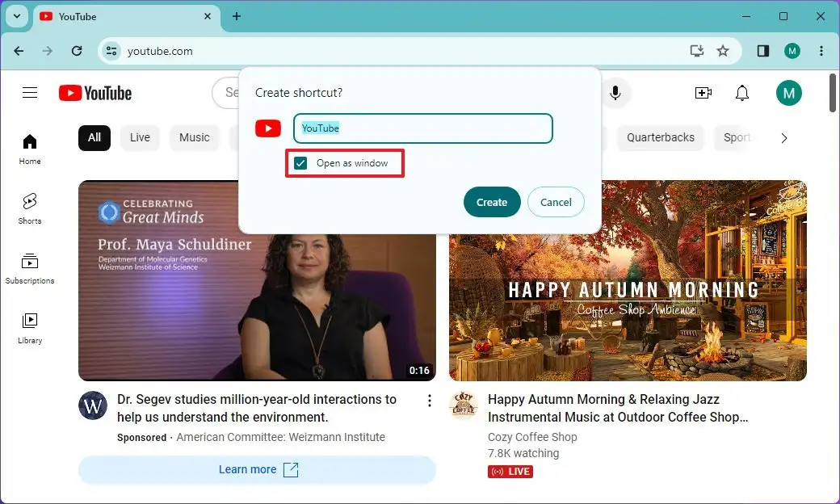Click the voice search microphone icon
This screenshot has height=504, width=840.
616,93
